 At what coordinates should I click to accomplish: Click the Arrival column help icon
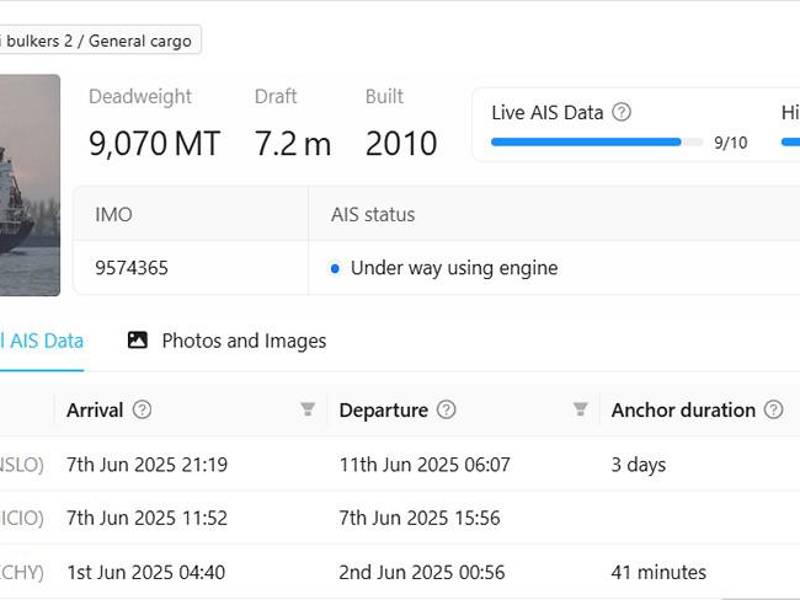[x=142, y=410]
